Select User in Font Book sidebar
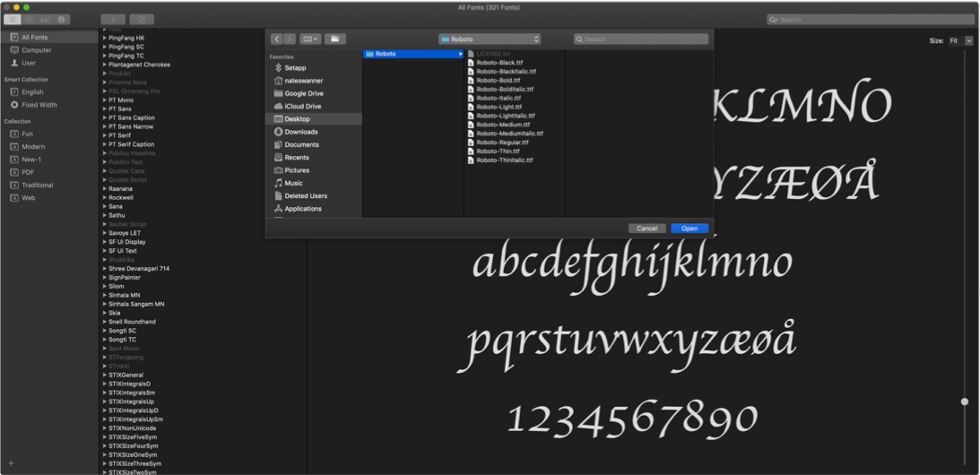 coord(29,63)
